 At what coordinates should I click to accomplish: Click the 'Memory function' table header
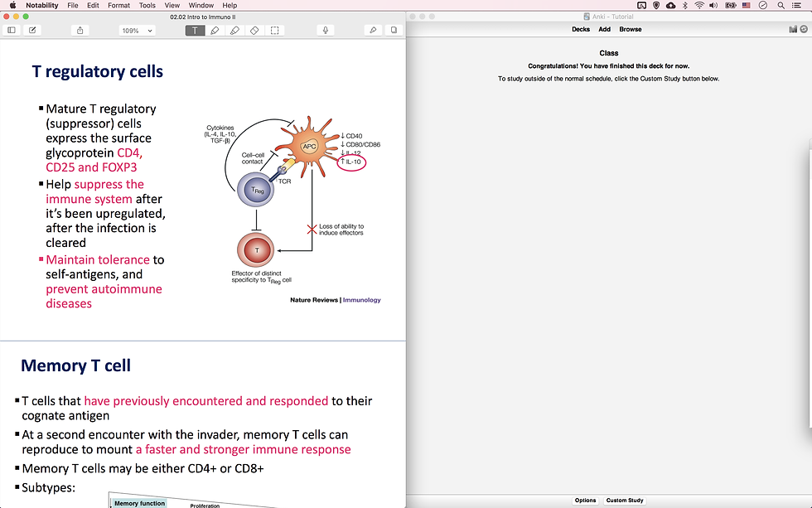(139, 503)
